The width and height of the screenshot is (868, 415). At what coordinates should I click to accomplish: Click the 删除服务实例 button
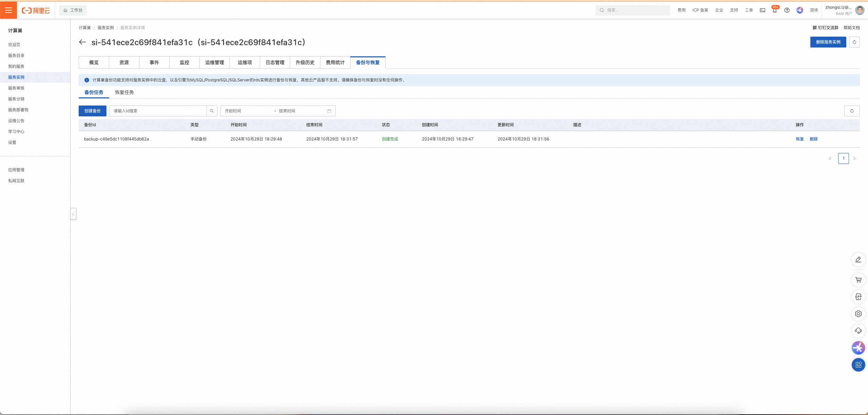click(x=828, y=42)
